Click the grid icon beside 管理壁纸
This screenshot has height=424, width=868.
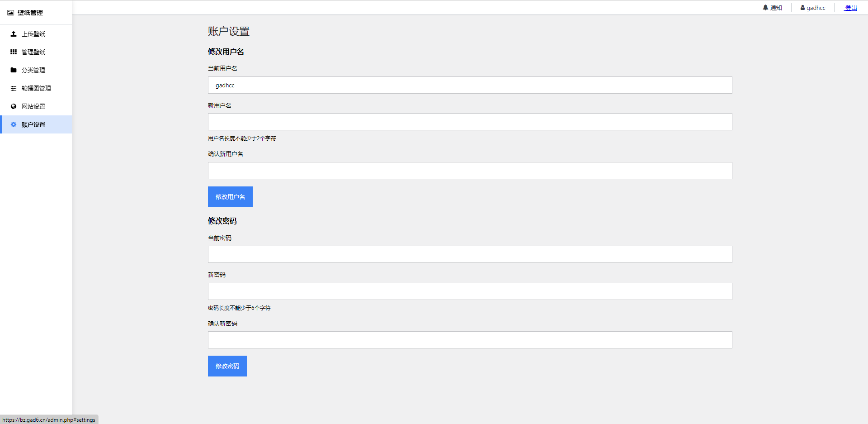click(x=14, y=52)
